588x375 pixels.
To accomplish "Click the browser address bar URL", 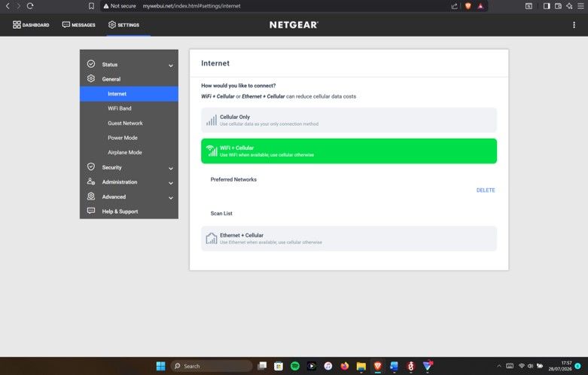I will pyautogui.click(x=192, y=6).
